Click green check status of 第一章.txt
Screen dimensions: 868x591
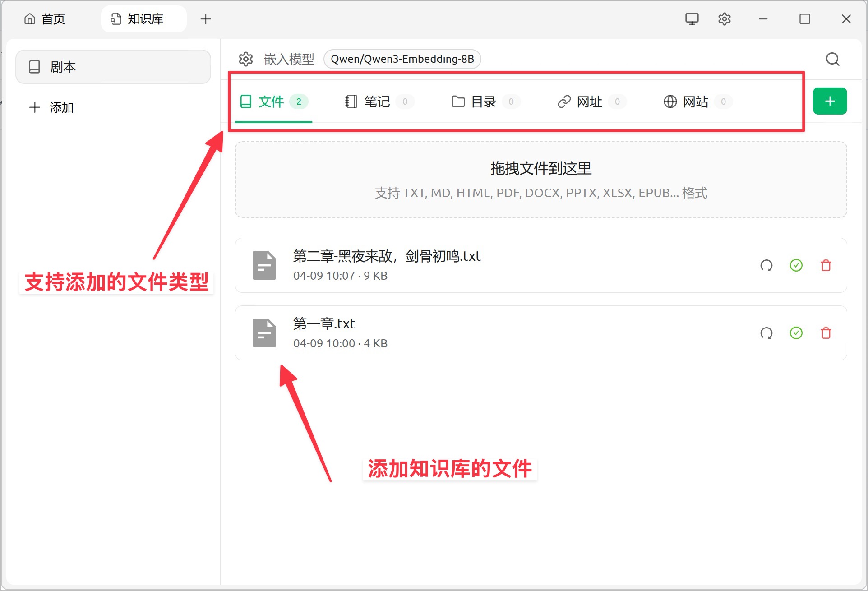796,333
